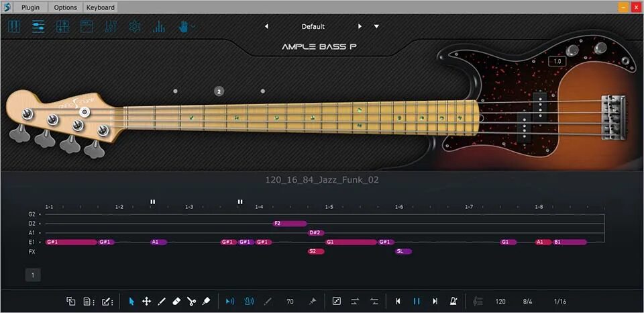
Task: Open the spectrum bars icon in top toolbar
Action: point(159,27)
